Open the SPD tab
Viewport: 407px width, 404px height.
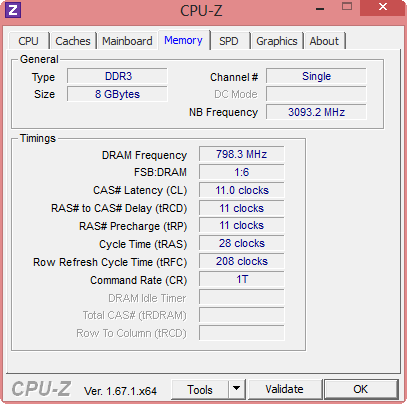(229, 41)
